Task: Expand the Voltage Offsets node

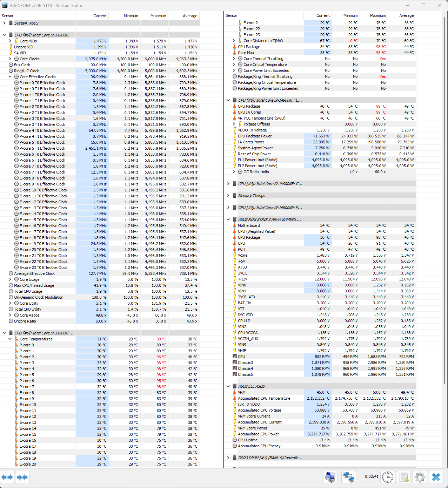Action: click(234, 124)
